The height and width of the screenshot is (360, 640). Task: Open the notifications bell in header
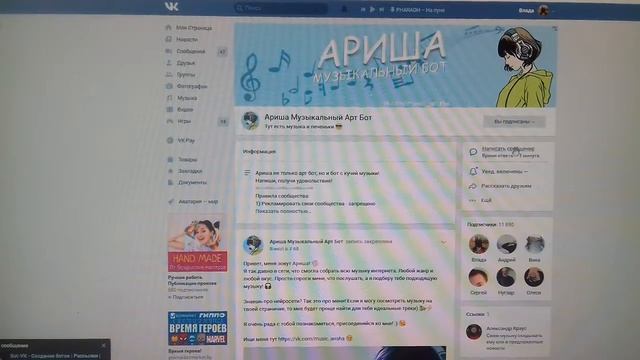point(344,9)
